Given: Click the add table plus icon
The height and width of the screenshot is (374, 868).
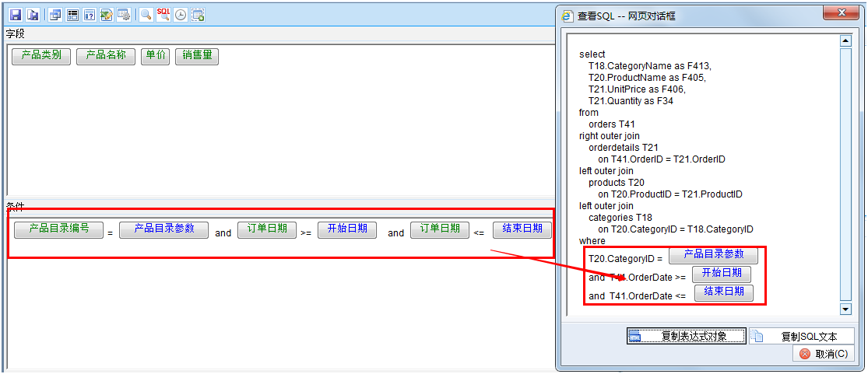Looking at the screenshot, I should (x=198, y=15).
